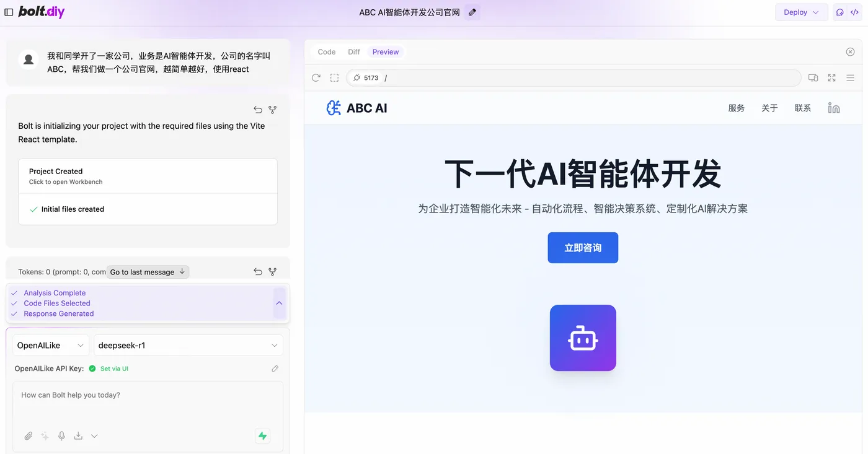
Task: Switch to the Diff tab
Action: 354,52
